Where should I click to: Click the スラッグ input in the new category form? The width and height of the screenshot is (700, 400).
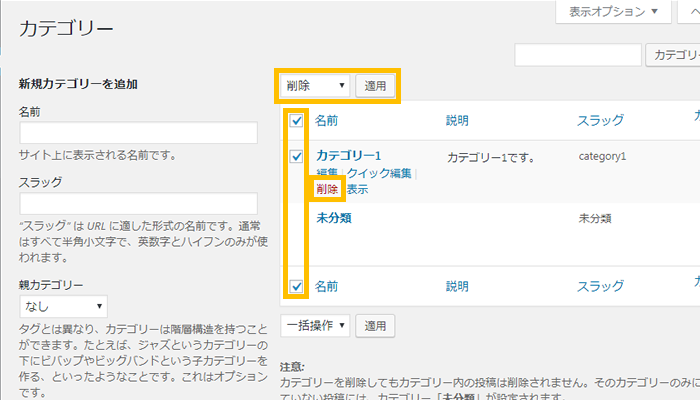click(x=138, y=203)
